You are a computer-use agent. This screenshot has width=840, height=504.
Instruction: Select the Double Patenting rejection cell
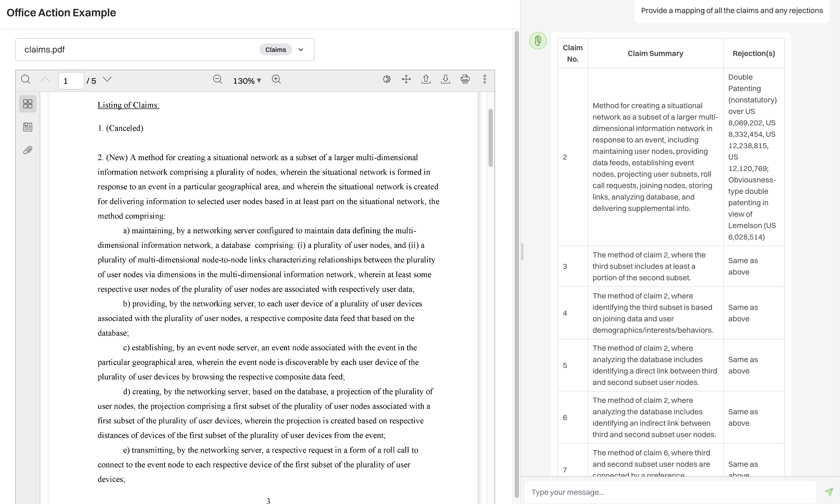click(754, 157)
